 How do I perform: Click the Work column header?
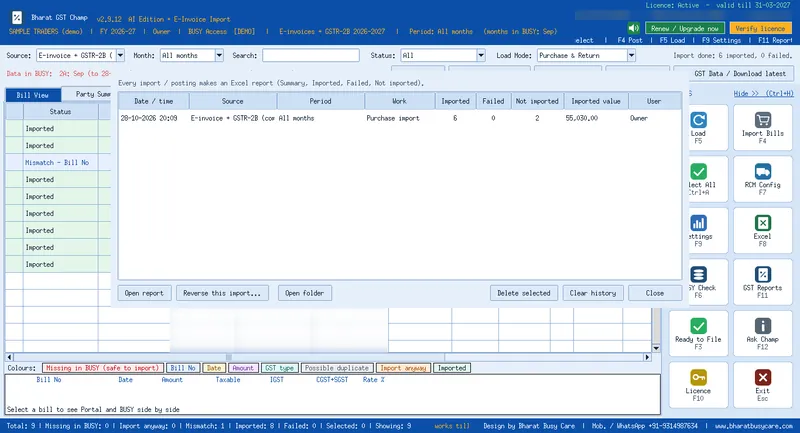[399, 101]
